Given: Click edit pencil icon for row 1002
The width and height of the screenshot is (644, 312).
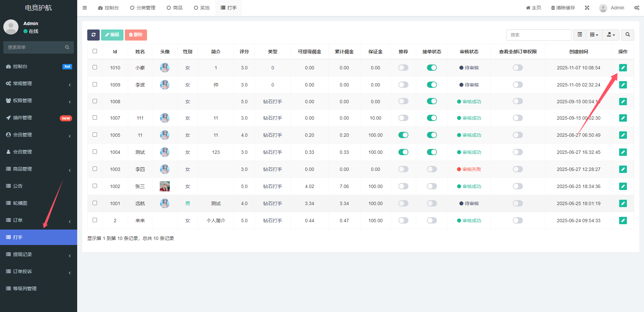Looking at the screenshot, I should point(623,186).
